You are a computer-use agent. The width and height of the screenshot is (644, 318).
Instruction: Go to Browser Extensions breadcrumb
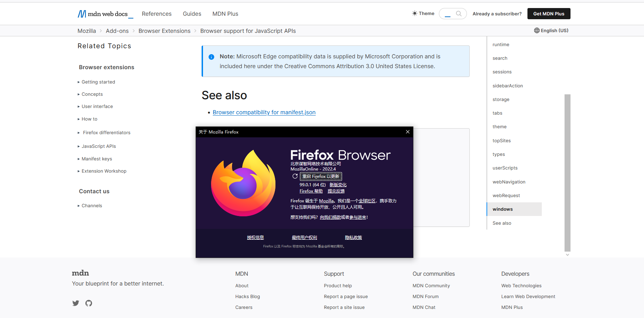164,31
